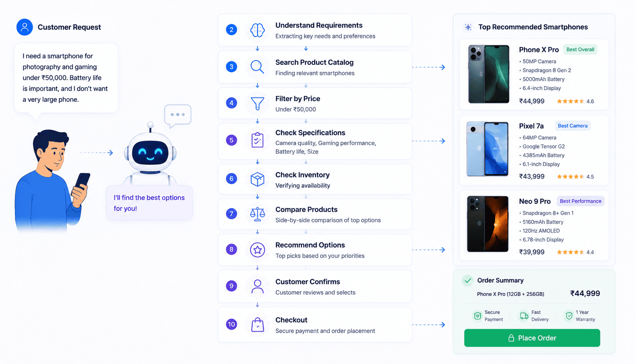
Task: Click "Side-by-side comparison of top options" text
Action: click(x=328, y=220)
